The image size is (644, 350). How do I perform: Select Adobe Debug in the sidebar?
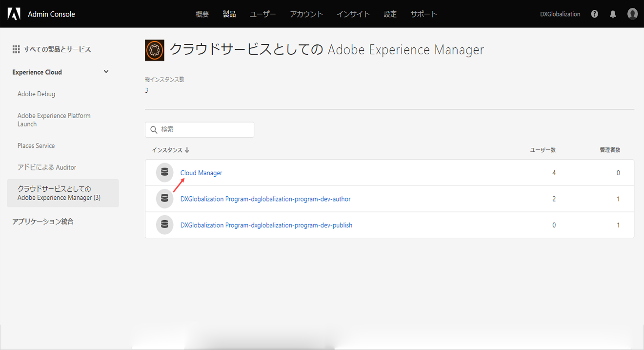tap(37, 94)
